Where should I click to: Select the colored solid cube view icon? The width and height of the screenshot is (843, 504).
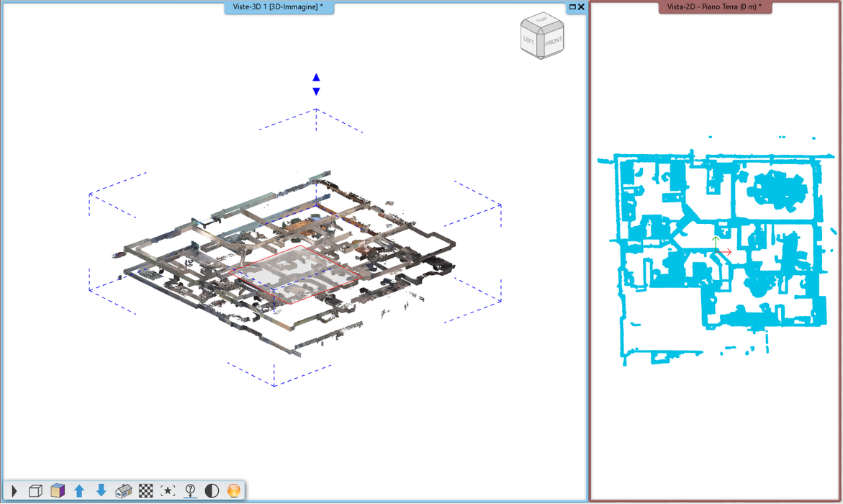pyautogui.click(x=58, y=490)
